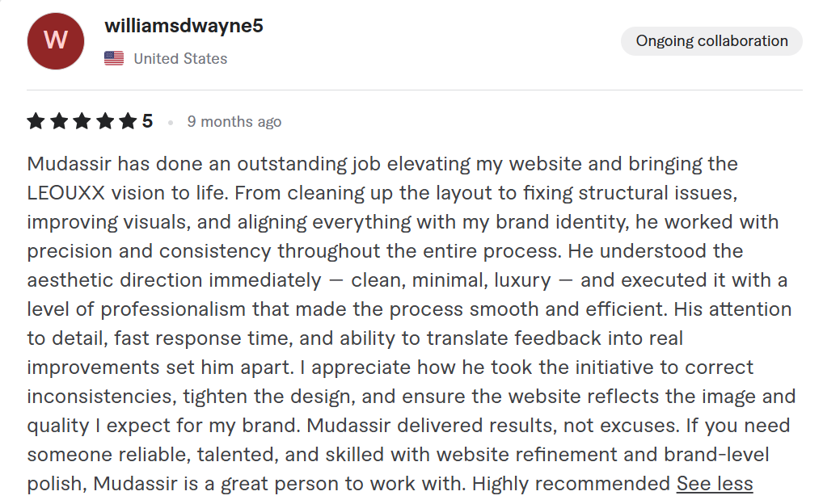Viewport: 823px width, 504px height.
Task: Click the LEOUXX word in the review
Action: pos(66,192)
